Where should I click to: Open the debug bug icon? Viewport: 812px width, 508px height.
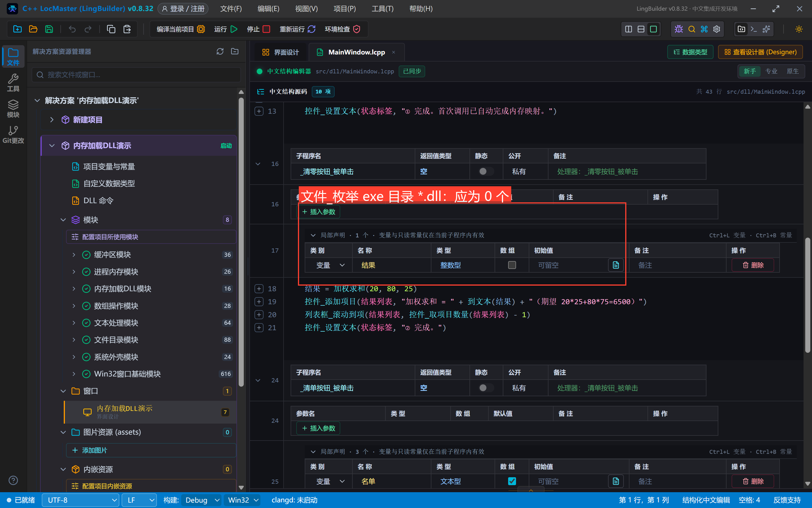679,29
